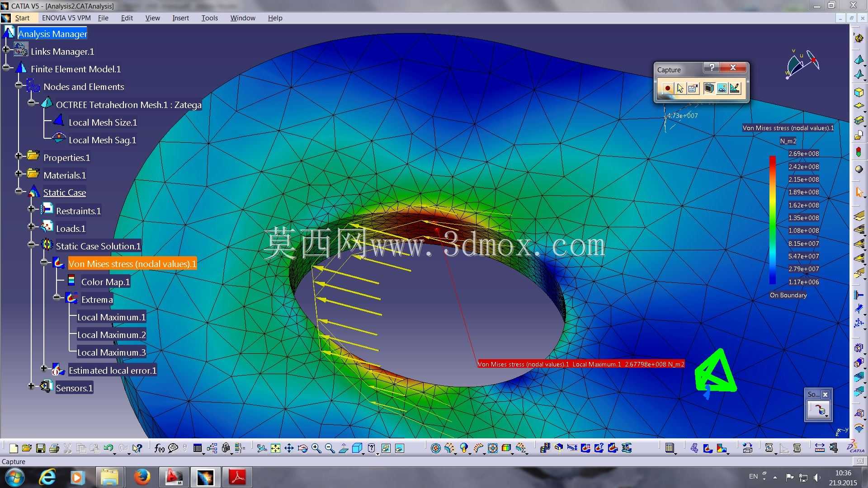
Task: Select the Pan tool
Action: 289,448
